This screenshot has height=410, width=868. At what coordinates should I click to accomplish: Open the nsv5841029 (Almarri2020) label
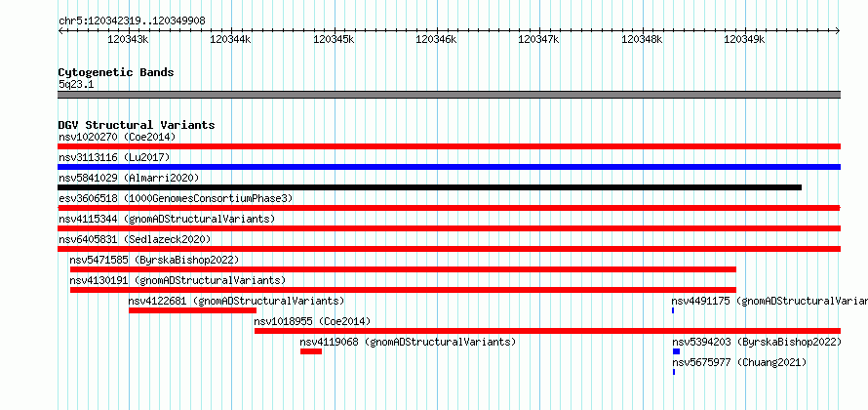[x=129, y=178]
